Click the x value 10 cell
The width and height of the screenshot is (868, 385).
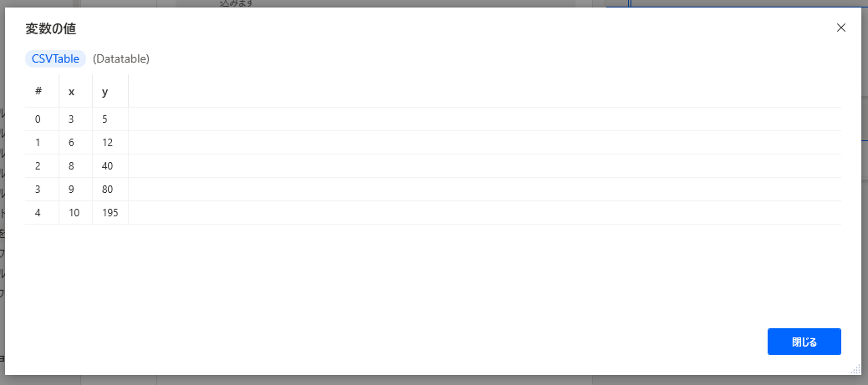click(x=75, y=213)
